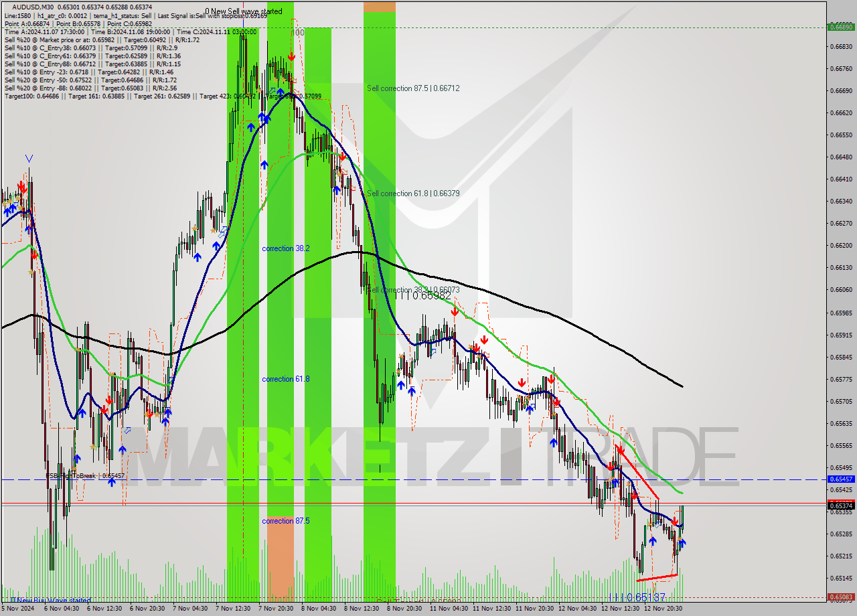Click '11 Nov 04:30' on time axis

[448, 609]
